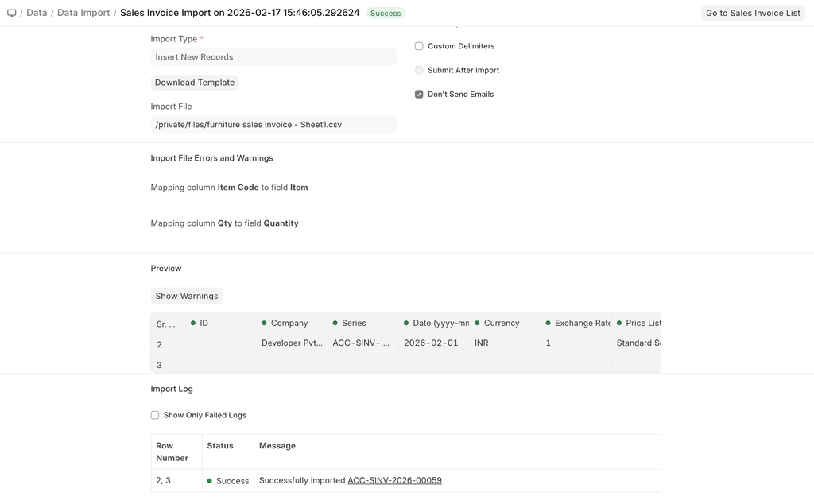Toggle the Submit After Import checkbox
814x504 pixels.
point(419,70)
